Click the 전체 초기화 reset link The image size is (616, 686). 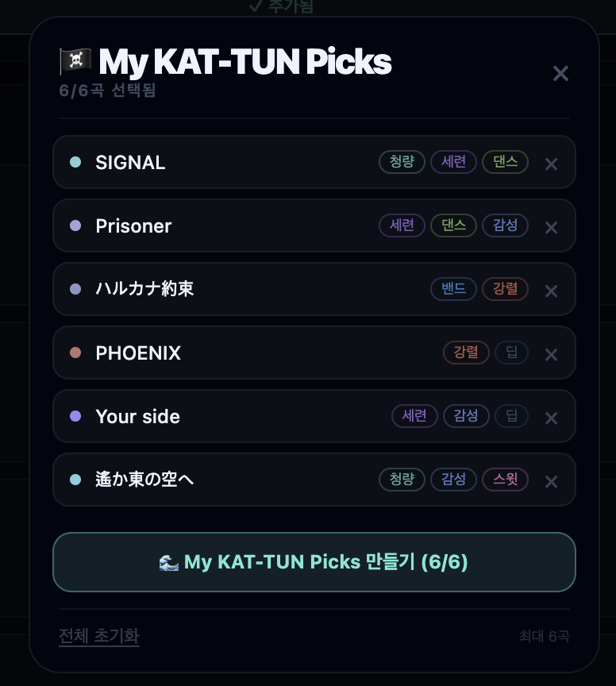pos(99,636)
